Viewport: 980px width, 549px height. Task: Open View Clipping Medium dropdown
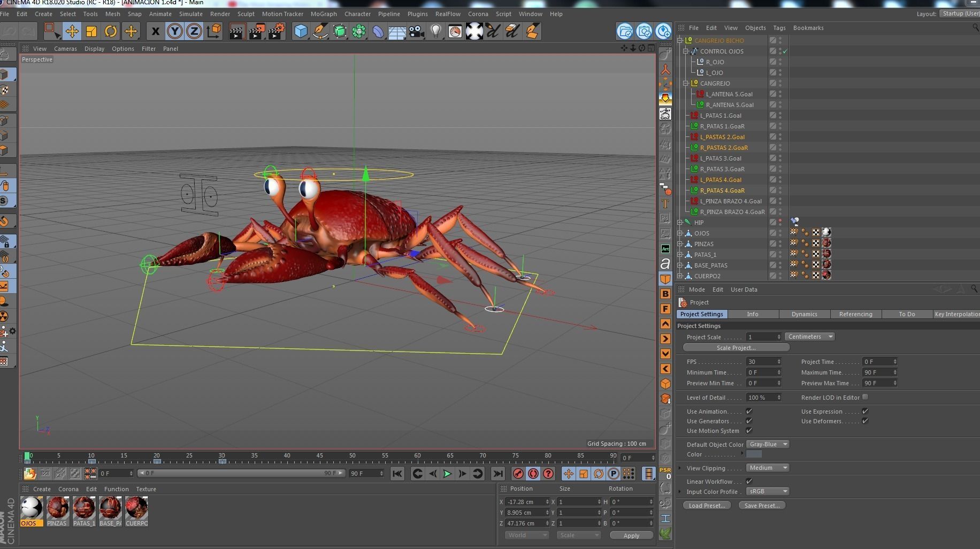coord(768,468)
